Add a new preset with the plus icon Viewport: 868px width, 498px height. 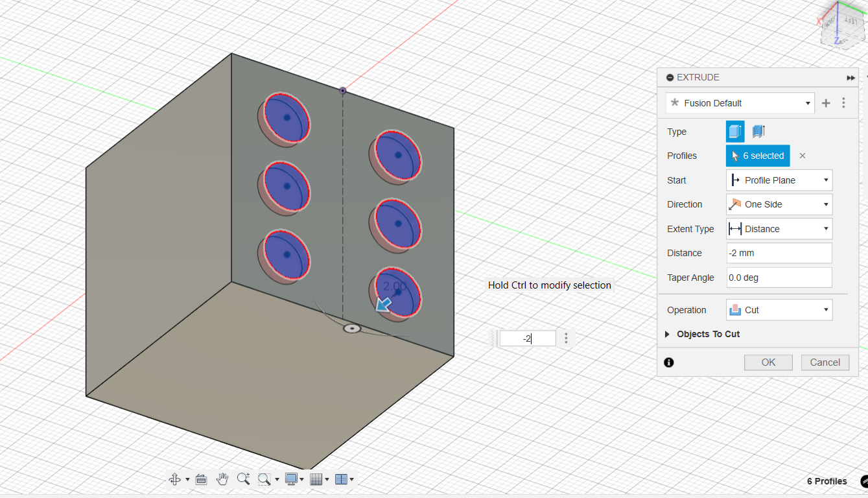[x=826, y=103]
